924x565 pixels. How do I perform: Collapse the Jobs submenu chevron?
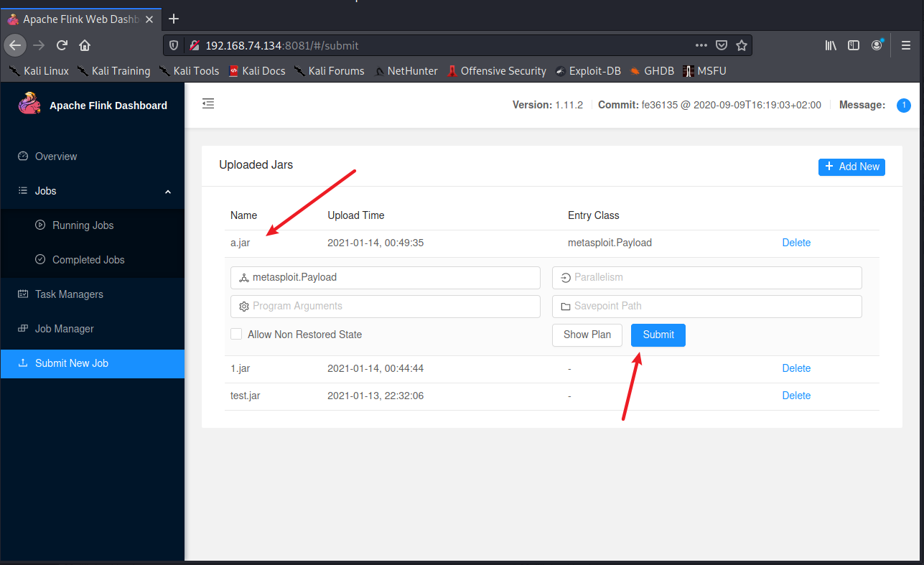click(167, 191)
